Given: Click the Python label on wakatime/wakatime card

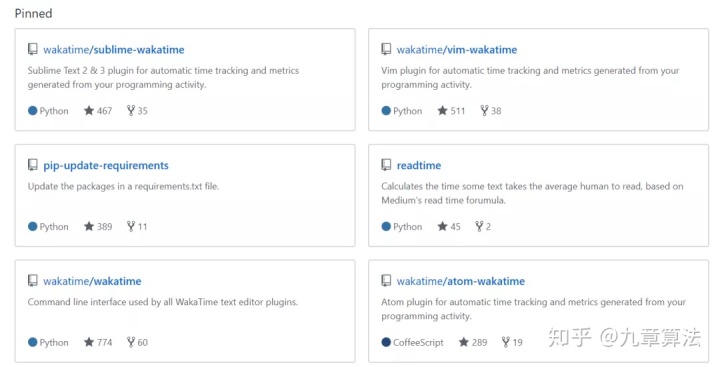Looking at the screenshot, I should tap(54, 343).
